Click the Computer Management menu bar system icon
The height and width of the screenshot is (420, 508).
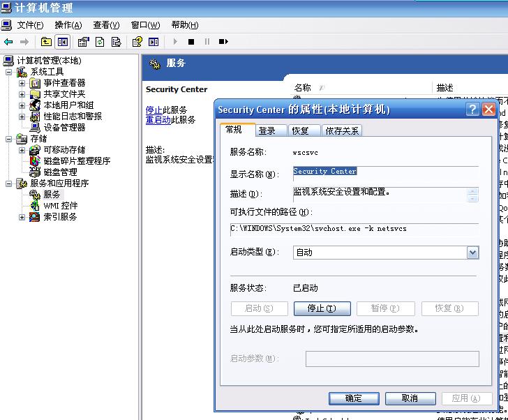(6, 25)
